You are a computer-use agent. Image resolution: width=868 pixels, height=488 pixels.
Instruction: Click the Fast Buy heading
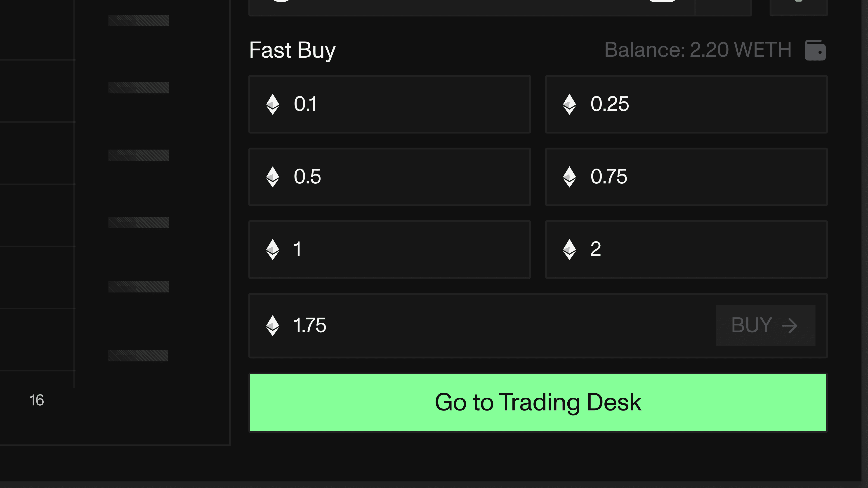[x=292, y=50]
